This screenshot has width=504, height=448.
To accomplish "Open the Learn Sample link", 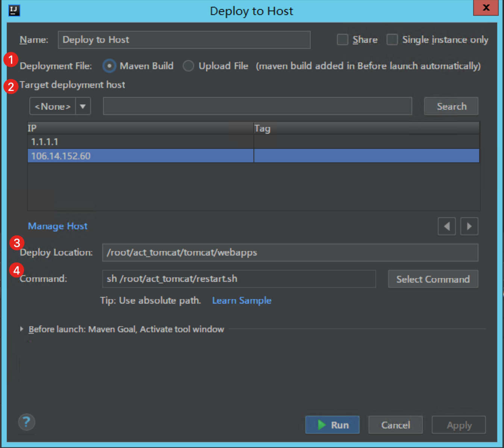I will pyautogui.click(x=241, y=300).
